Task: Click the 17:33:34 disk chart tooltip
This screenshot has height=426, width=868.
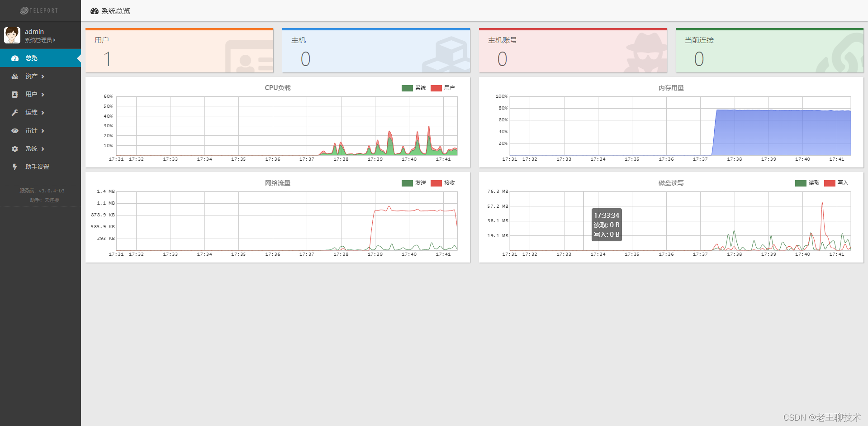Action: pyautogui.click(x=607, y=225)
